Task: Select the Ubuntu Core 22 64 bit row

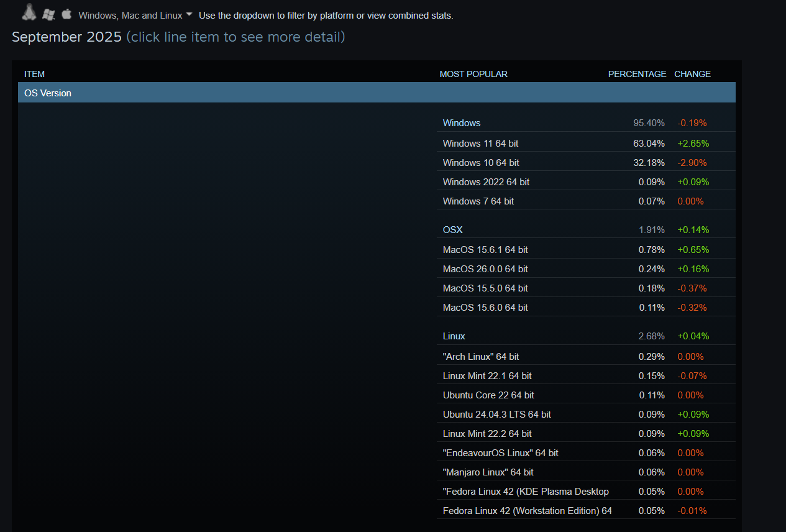Action: (586, 395)
